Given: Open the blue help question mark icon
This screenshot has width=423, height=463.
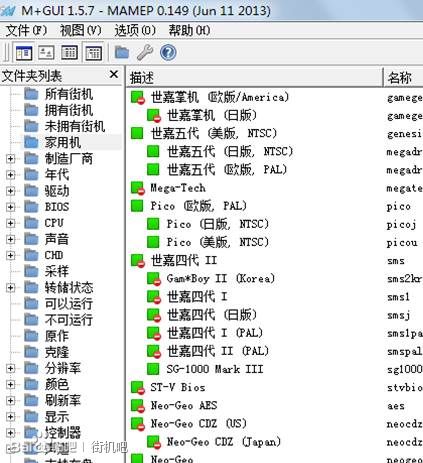Looking at the screenshot, I should pyautogui.click(x=168, y=52).
